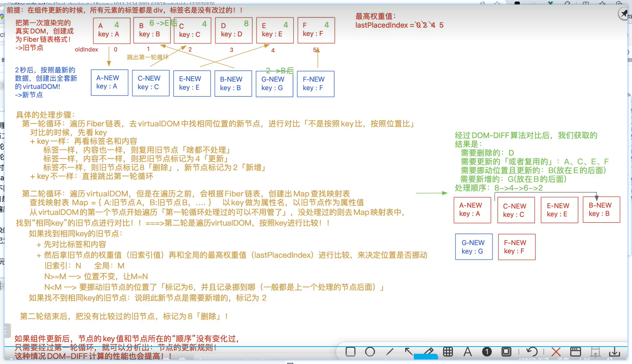Click the 'lastPlacedIndex =' text

385,25
